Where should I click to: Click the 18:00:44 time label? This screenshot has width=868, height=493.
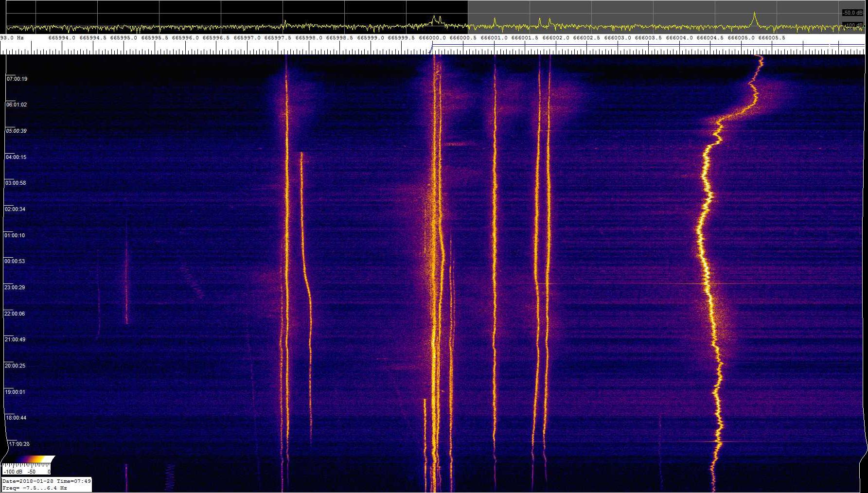click(x=16, y=418)
